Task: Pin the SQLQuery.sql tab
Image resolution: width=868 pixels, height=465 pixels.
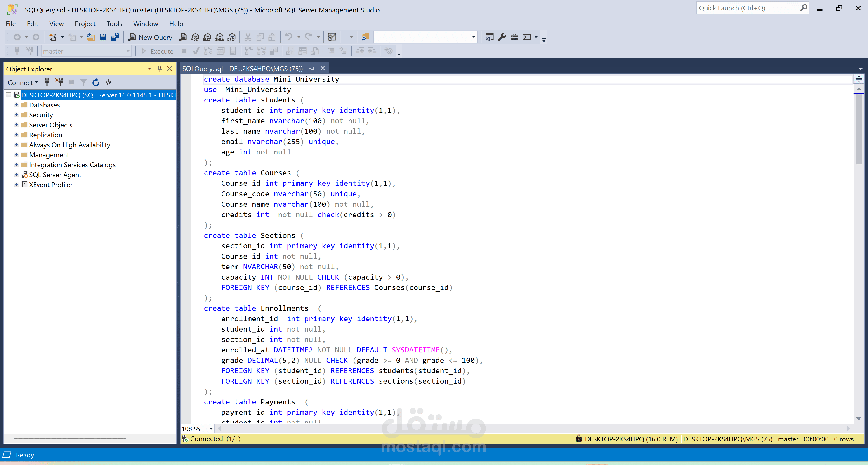Action: (311, 68)
